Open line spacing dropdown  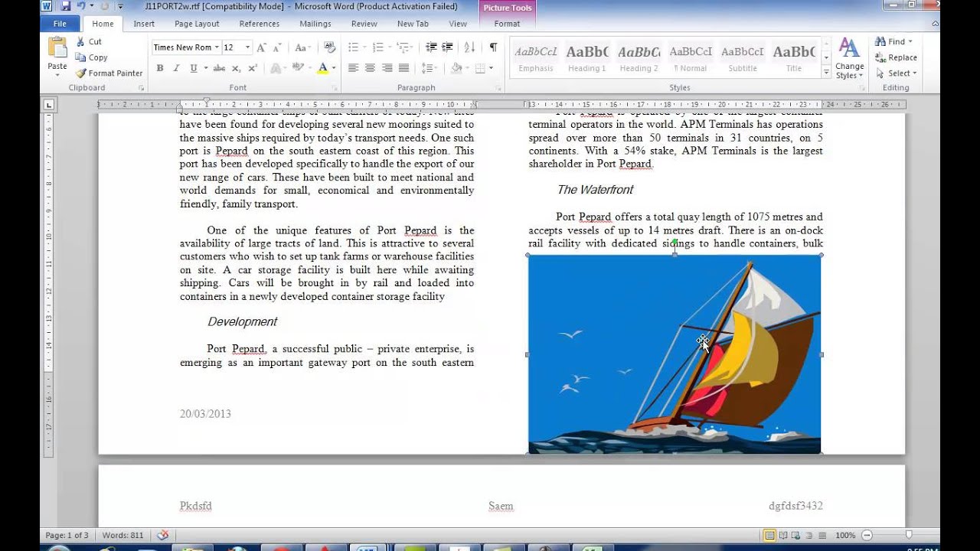pyautogui.click(x=430, y=68)
